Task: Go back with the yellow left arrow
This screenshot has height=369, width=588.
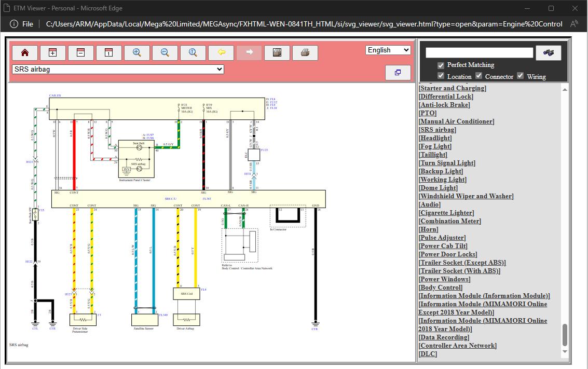Action: pos(221,53)
